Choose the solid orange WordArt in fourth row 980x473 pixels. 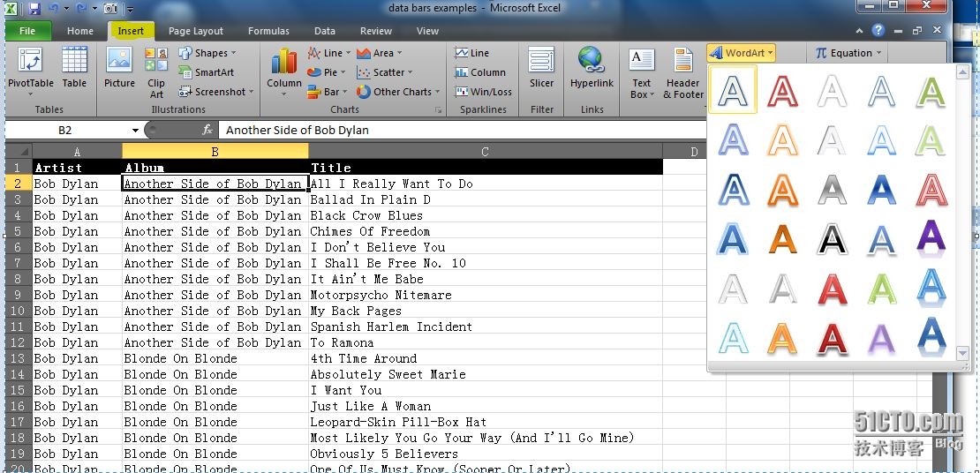(782, 237)
